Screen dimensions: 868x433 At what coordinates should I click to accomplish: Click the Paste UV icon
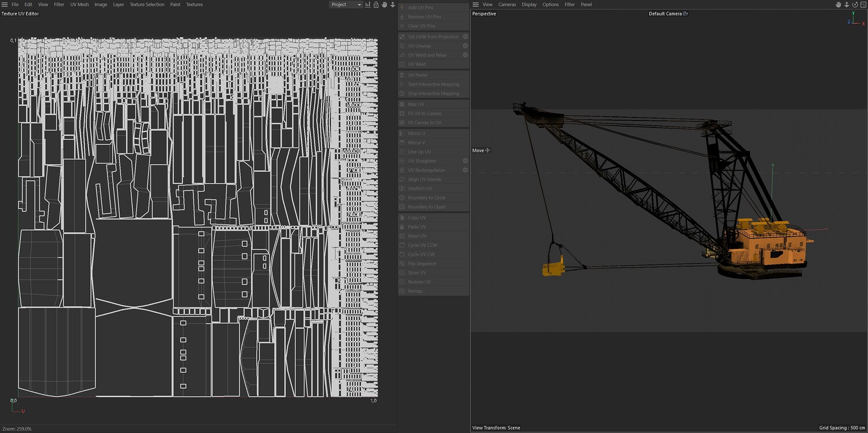(402, 227)
